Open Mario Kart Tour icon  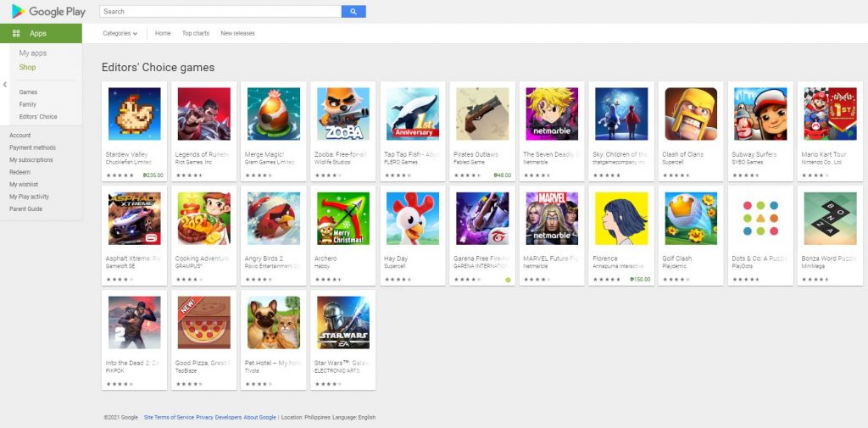point(830,114)
